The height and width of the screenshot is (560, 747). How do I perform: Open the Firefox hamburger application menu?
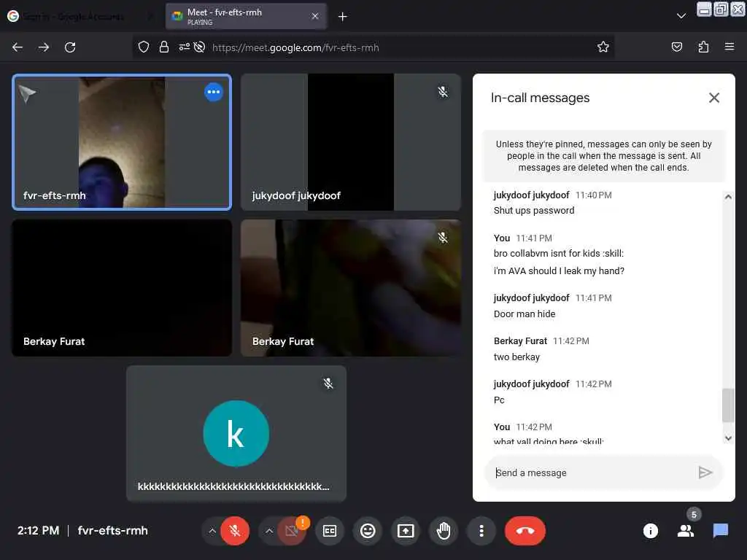pos(729,47)
